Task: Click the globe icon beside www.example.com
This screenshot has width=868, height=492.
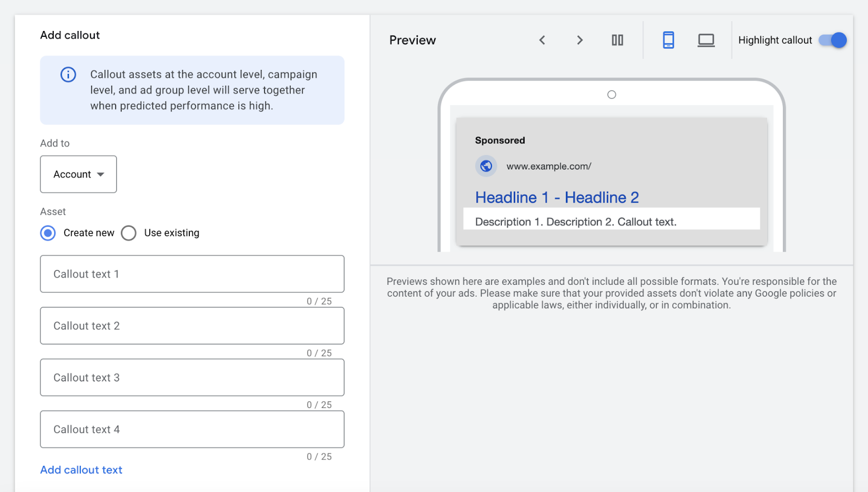Action: pyautogui.click(x=486, y=166)
